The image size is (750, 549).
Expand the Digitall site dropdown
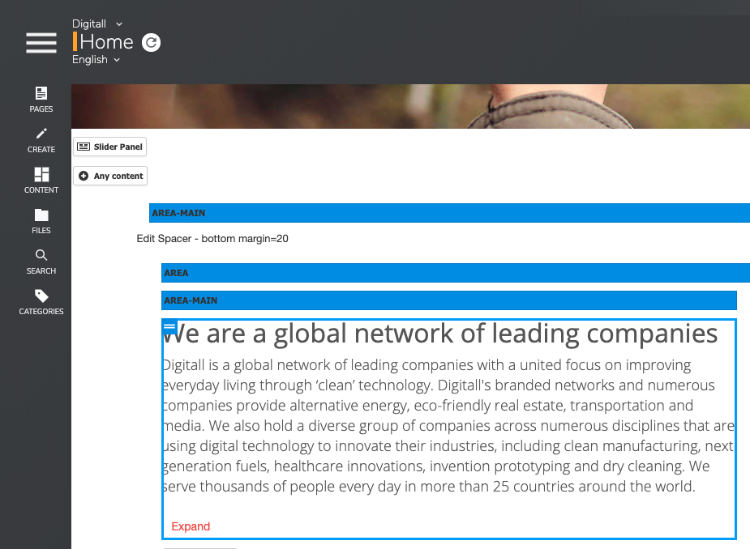[x=98, y=23]
